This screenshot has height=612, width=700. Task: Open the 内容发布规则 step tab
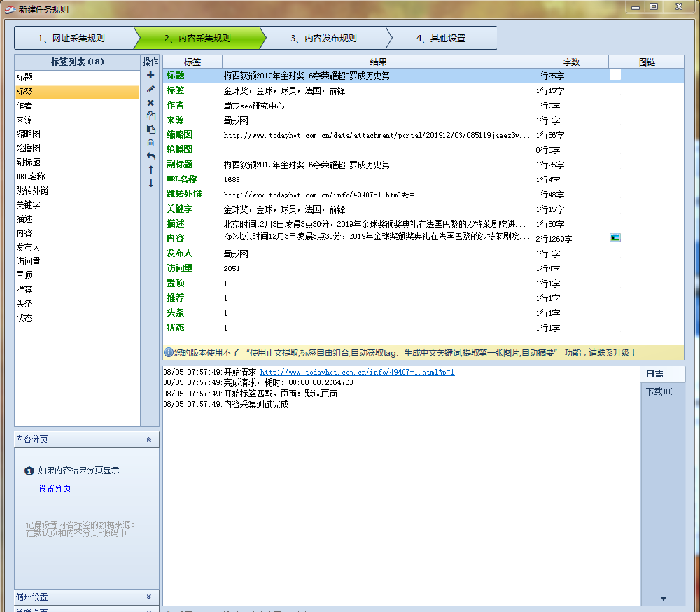323,39
